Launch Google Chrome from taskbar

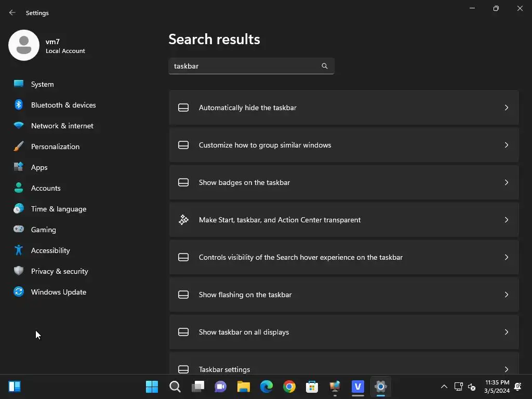[x=289, y=387]
